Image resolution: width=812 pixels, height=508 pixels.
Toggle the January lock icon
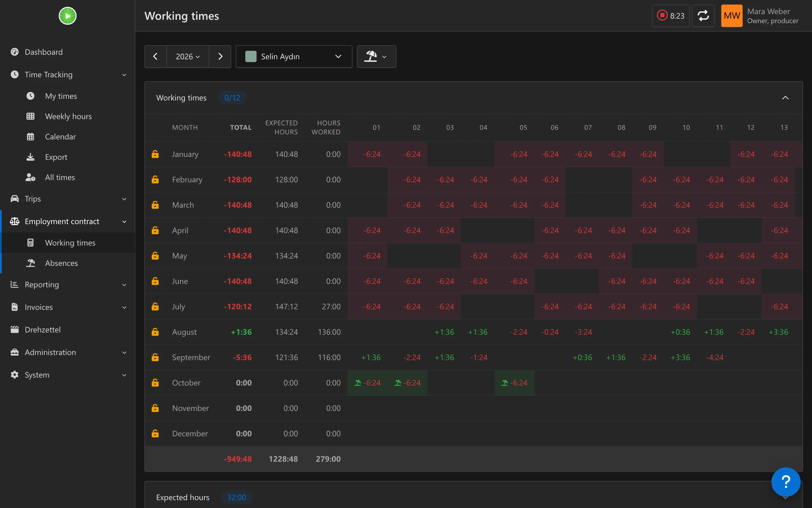click(x=155, y=154)
